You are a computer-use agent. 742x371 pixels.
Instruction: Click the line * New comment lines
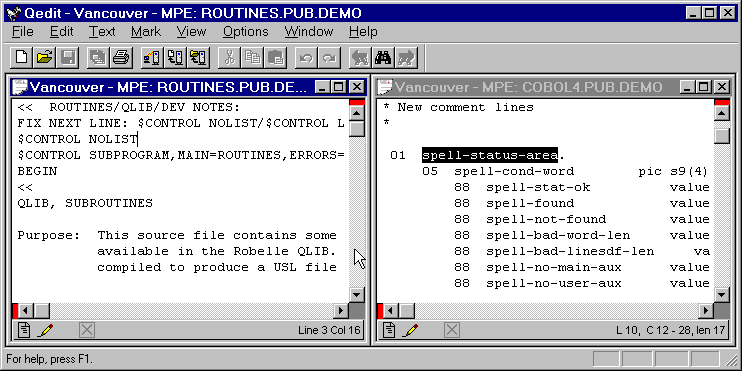[458, 107]
